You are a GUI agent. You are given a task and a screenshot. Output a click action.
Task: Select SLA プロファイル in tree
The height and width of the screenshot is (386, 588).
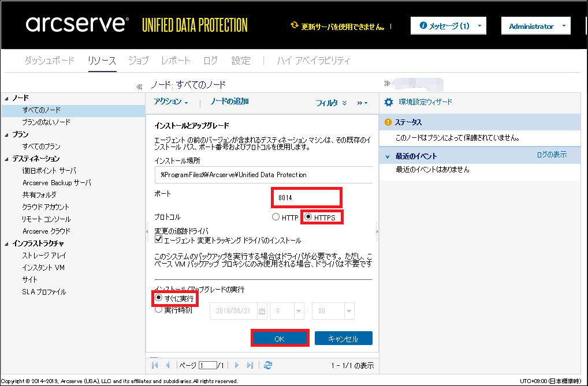click(44, 292)
